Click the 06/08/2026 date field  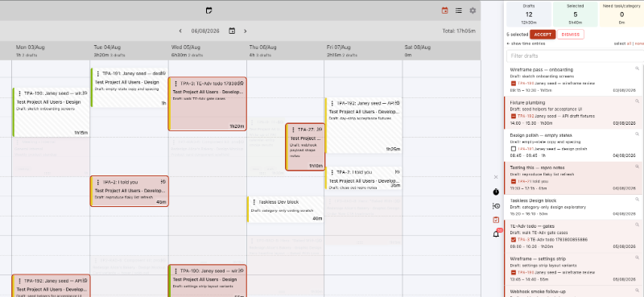(x=205, y=31)
